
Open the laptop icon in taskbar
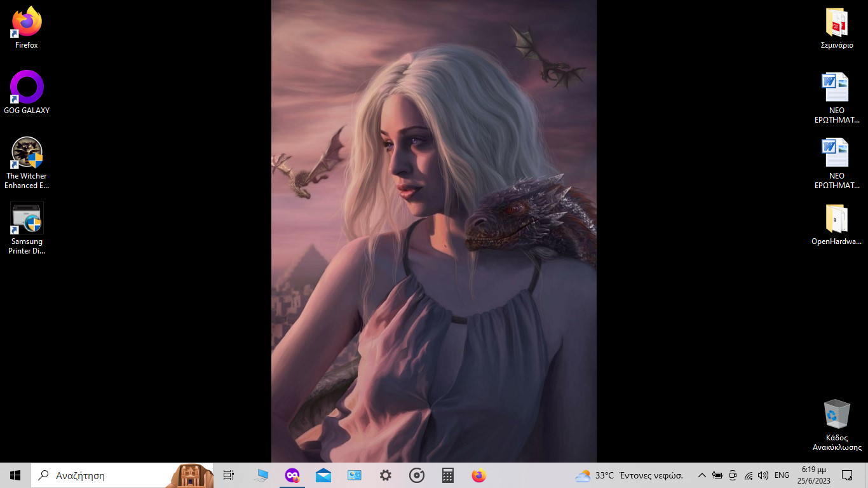click(261, 475)
